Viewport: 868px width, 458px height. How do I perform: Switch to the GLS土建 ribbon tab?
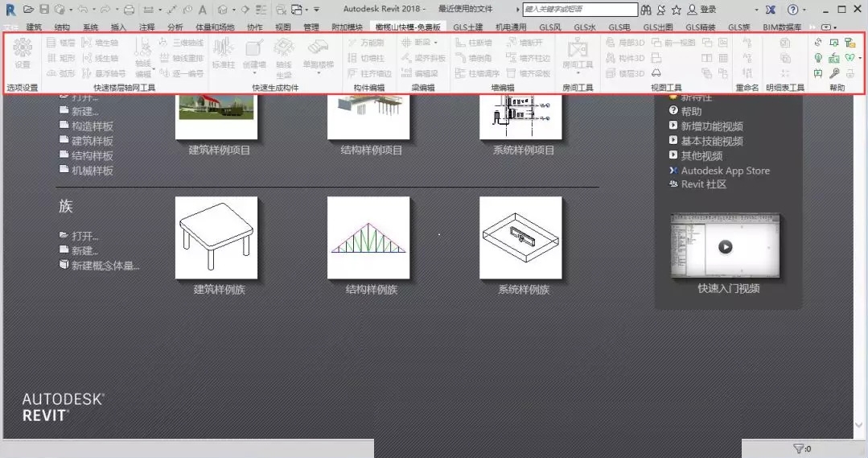coord(467,27)
